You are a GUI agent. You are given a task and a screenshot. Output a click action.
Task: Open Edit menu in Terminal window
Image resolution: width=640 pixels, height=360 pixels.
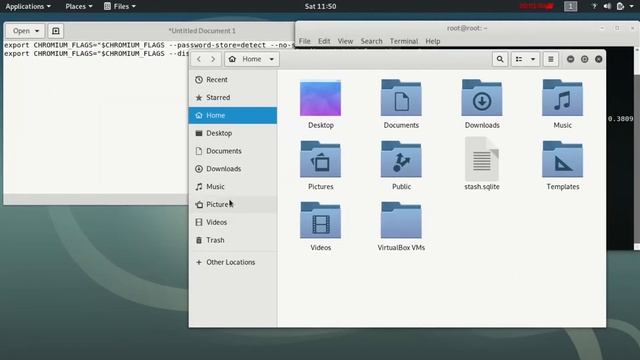(324, 41)
